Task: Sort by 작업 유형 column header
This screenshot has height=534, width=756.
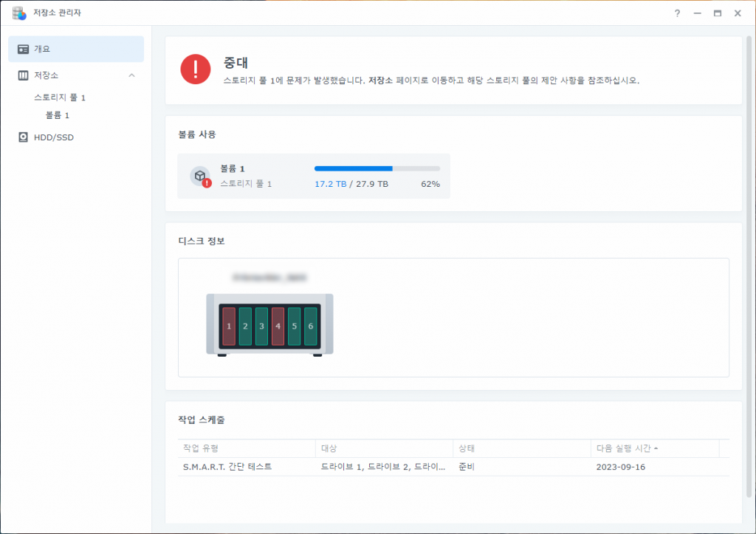Action: coord(247,448)
